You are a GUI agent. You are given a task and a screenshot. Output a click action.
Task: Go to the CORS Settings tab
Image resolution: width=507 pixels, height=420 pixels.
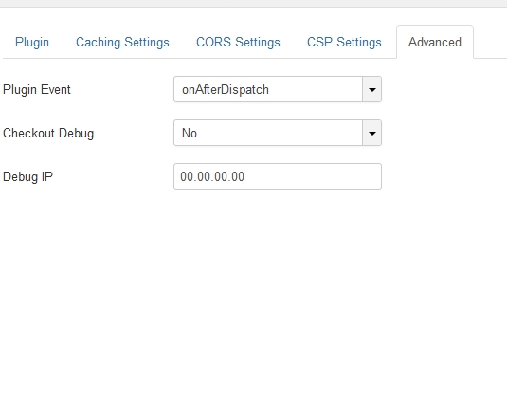pyautogui.click(x=238, y=42)
